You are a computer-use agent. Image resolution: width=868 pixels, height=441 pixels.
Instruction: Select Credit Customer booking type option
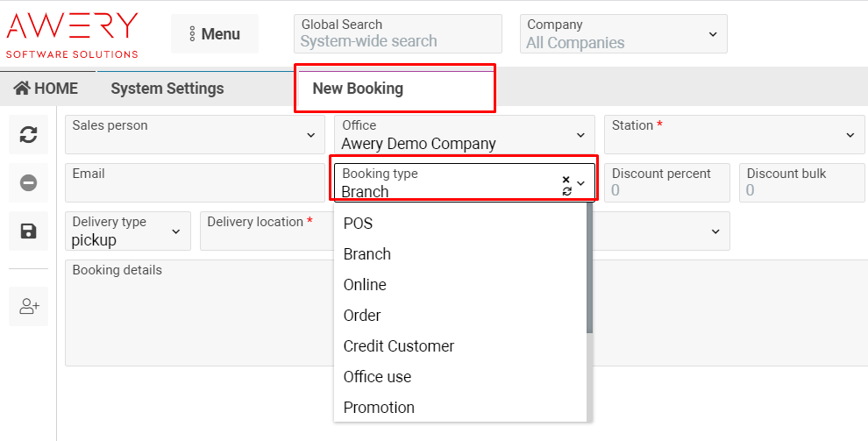(x=399, y=346)
